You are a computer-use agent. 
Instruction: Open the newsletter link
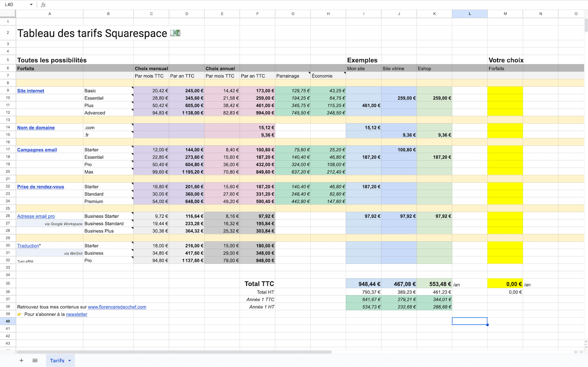pos(76,315)
